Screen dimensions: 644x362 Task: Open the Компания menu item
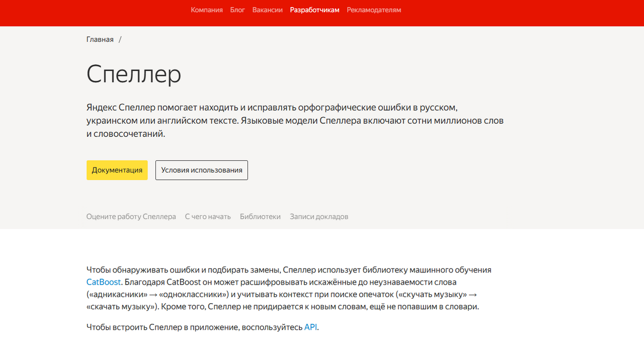[206, 10]
